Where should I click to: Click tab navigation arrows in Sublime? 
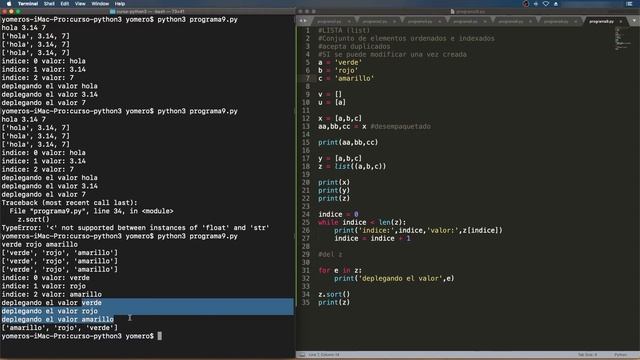point(303,21)
